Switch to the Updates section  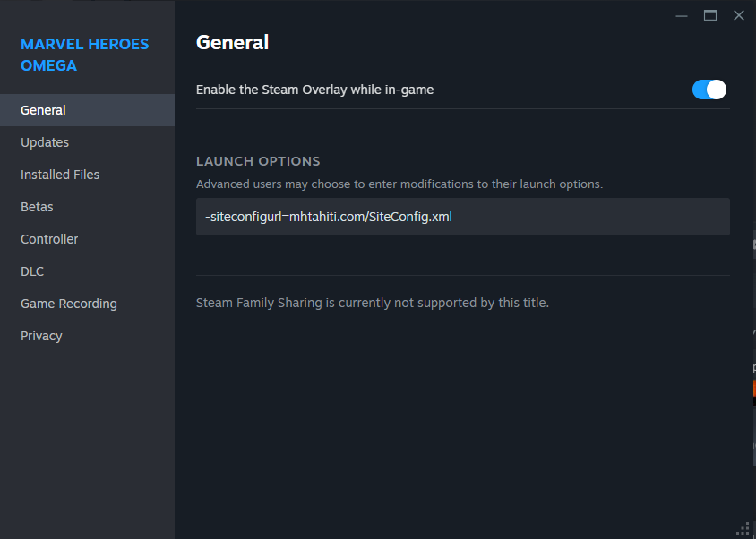click(45, 142)
